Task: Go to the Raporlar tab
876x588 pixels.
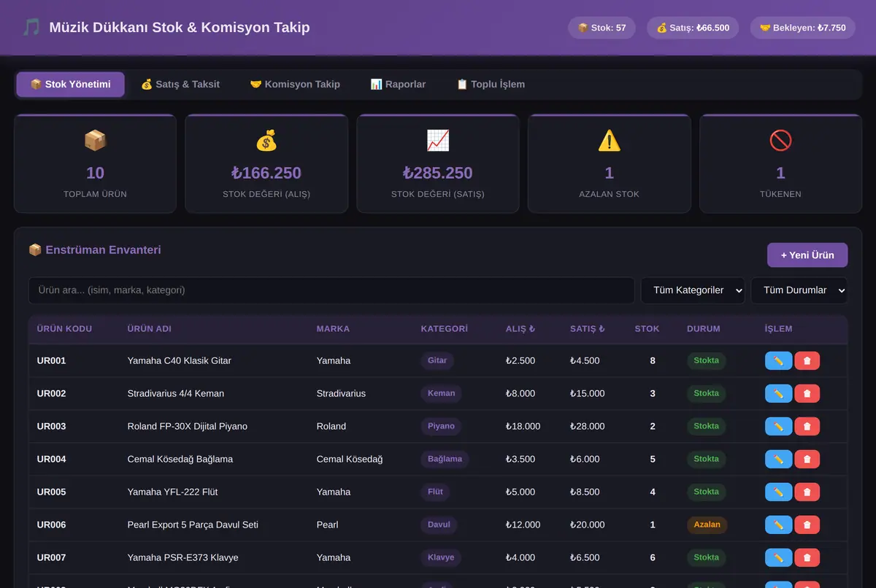Action: (398, 85)
